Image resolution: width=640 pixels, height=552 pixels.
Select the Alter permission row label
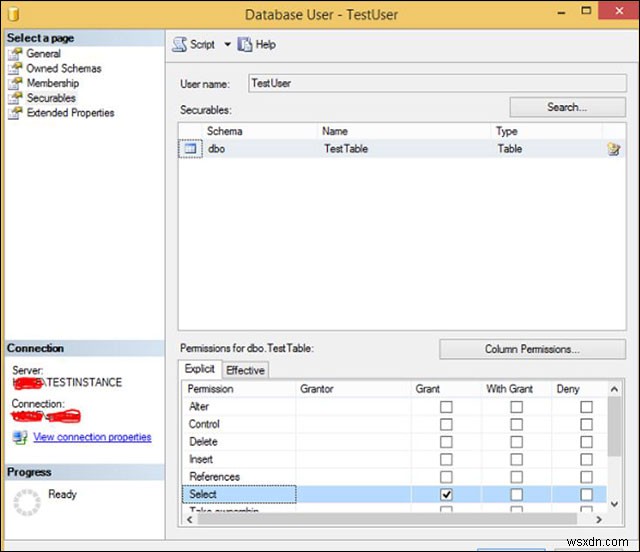199,406
